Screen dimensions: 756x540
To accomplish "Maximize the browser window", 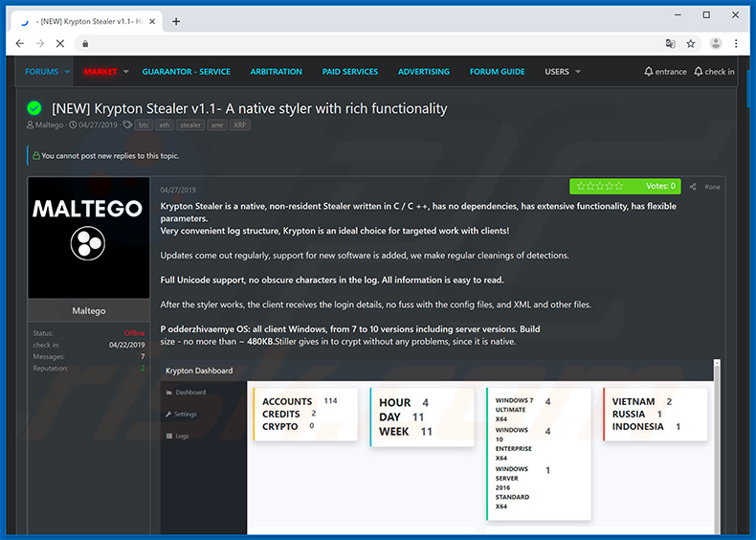I will click(706, 15).
